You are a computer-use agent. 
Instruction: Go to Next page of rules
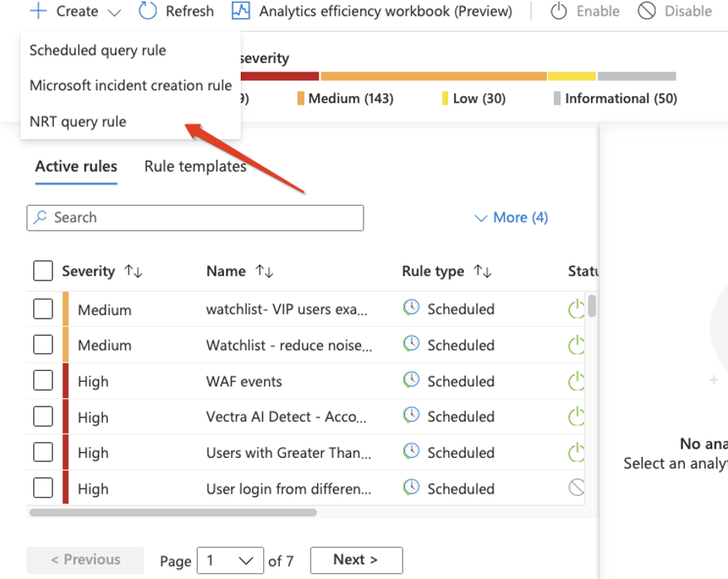click(x=356, y=560)
